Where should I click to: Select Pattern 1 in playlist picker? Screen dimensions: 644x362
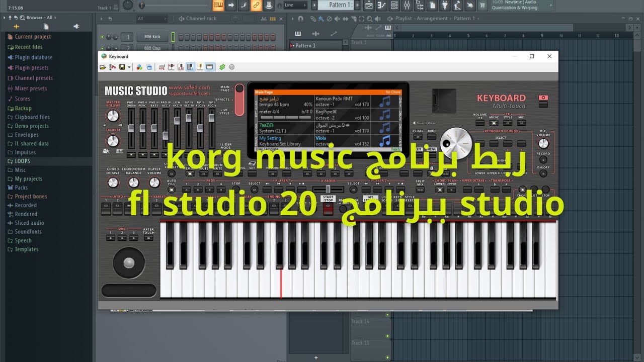pyautogui.click(x=316, y=45)
